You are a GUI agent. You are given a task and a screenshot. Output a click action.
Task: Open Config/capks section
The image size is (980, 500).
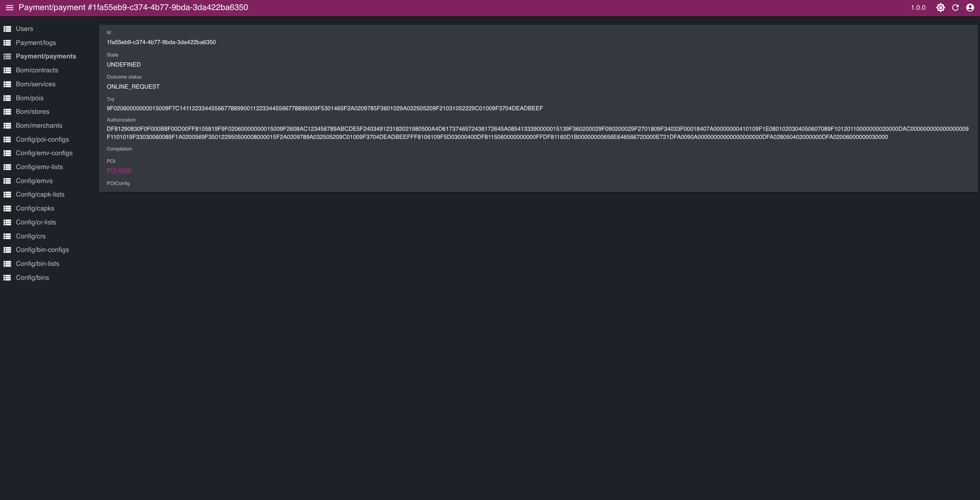(35, 208)
